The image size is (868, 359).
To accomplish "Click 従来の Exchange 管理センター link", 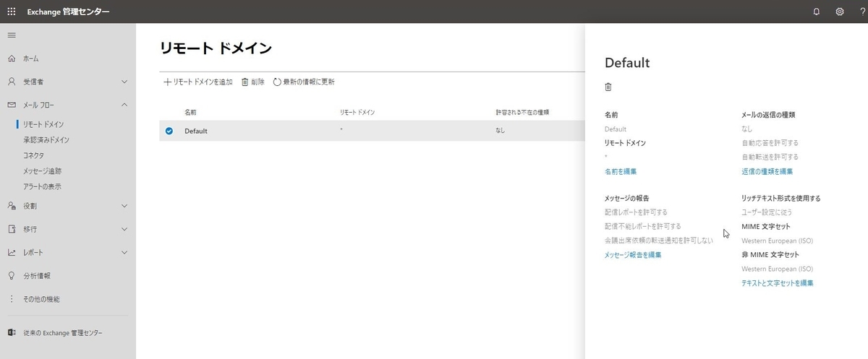I will tap(63, 332).
